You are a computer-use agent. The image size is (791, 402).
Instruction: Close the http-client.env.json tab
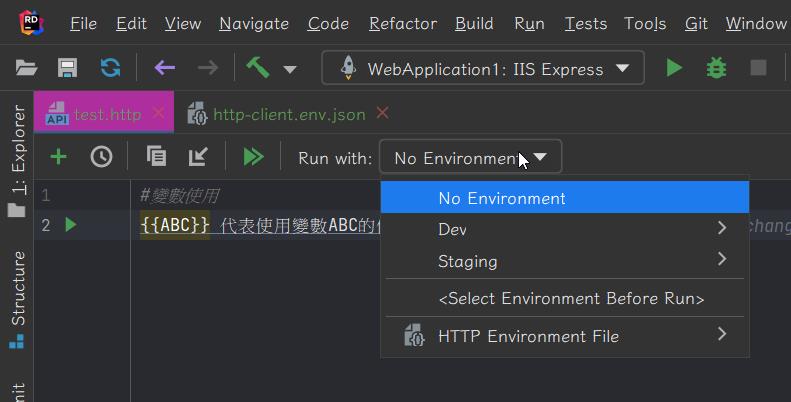382,113
